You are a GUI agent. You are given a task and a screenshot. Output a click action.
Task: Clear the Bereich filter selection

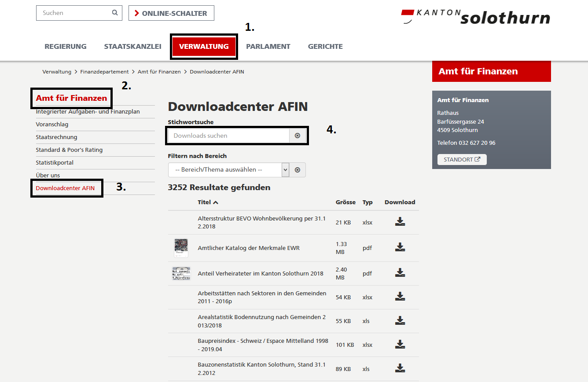[298, 169]
